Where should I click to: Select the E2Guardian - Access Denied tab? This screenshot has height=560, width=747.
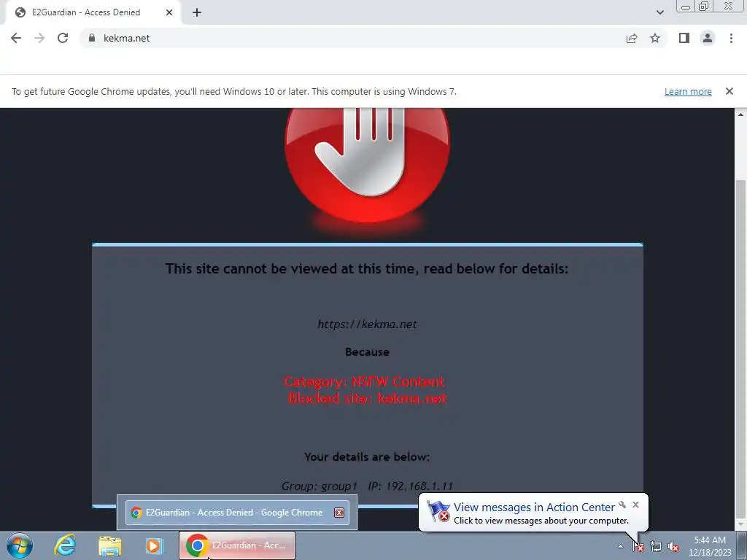(x=93, y=12)
